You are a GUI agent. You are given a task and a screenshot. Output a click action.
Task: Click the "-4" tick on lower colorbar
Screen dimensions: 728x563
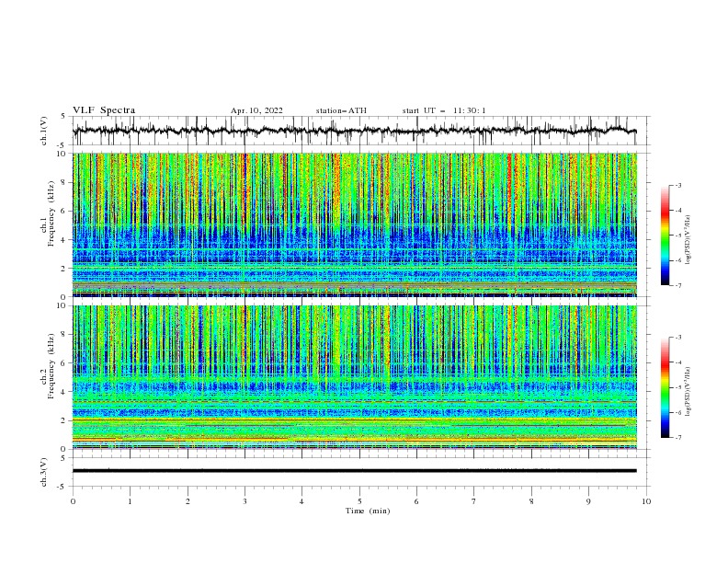[677, 362]
